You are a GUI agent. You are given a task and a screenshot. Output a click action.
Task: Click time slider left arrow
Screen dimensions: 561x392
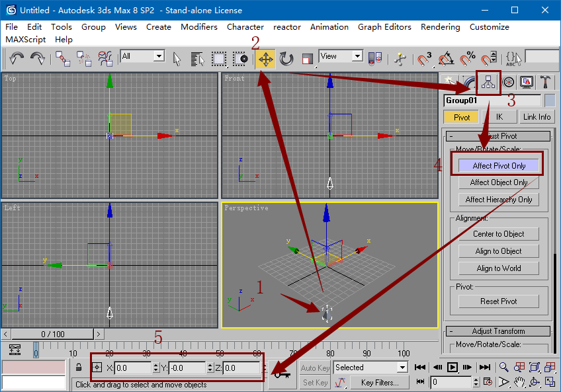tap(6, 334)
